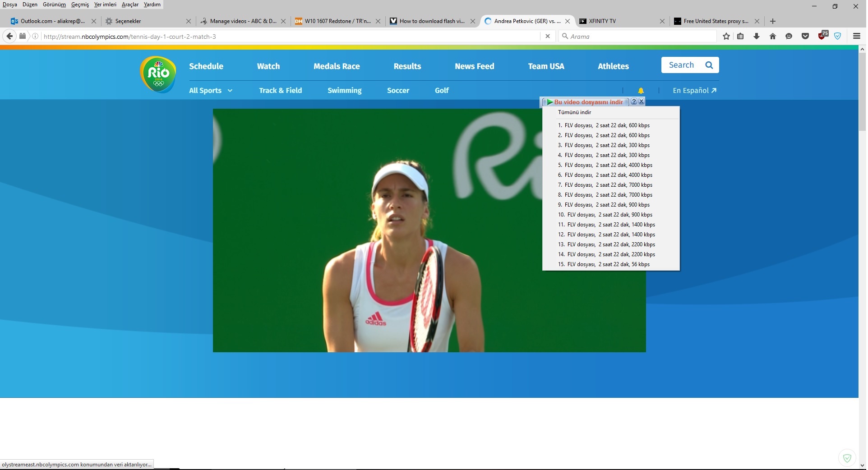This screenshot has height=470, width=868.
Task: Switch to the Seçenekler tab
Action: pyautogui.click(x=144, y=21)
